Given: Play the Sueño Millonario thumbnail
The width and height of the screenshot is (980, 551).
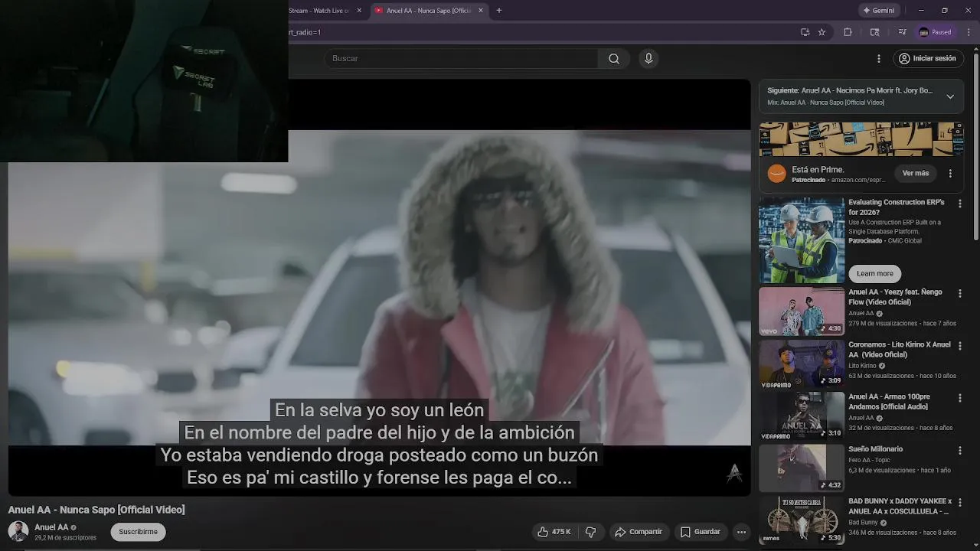Looking at the screenshot, I should click(x=802, y=468).
